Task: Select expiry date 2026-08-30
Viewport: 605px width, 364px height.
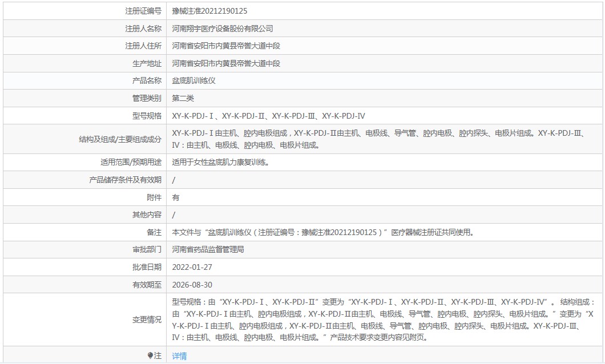Action: click(192, 285)
